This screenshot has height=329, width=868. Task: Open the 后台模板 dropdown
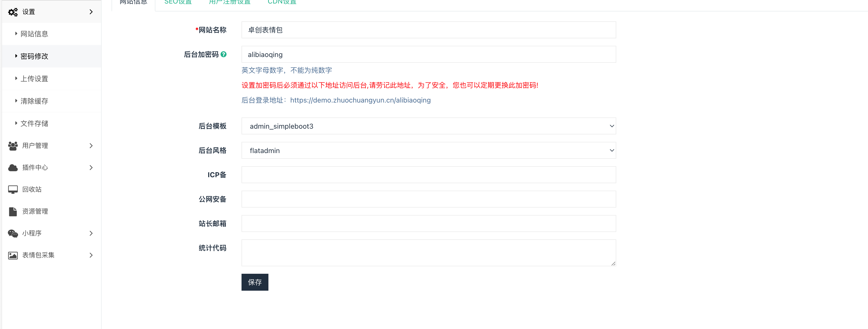point(429,126)
